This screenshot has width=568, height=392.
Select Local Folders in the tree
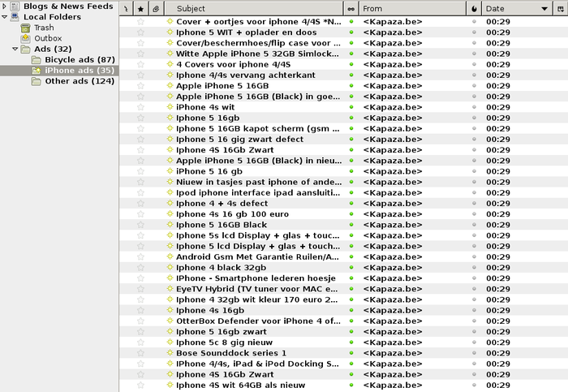tap(52, 17)
